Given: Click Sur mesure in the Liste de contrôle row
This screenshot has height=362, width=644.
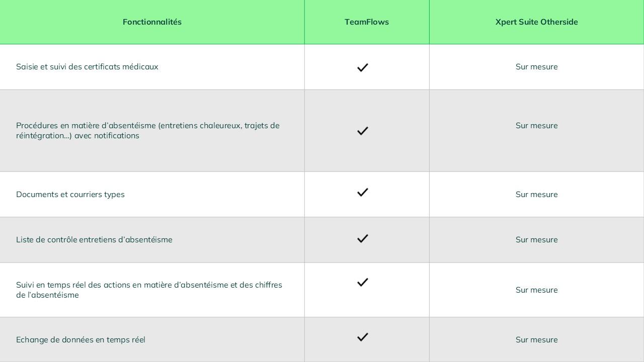Looking at the screenshot, I should click(x=536, y=240).
